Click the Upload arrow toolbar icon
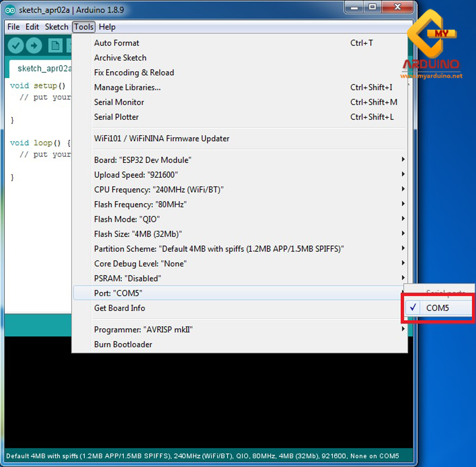This screenshot has height=467, width=476. [34, 46]
